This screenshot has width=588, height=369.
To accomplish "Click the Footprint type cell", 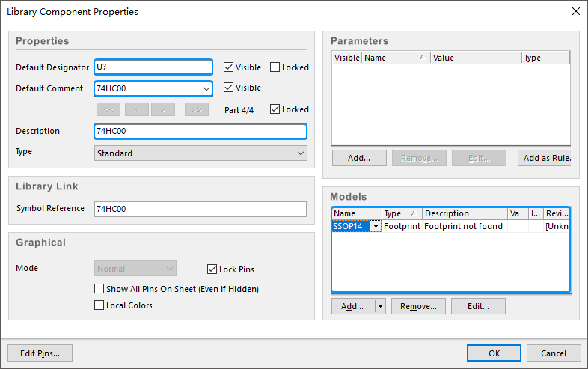I will 402,226.
